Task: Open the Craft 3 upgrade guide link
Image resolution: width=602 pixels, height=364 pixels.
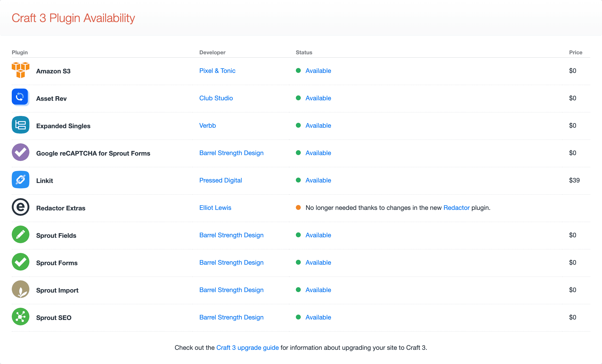Action: tap(248, 348)
